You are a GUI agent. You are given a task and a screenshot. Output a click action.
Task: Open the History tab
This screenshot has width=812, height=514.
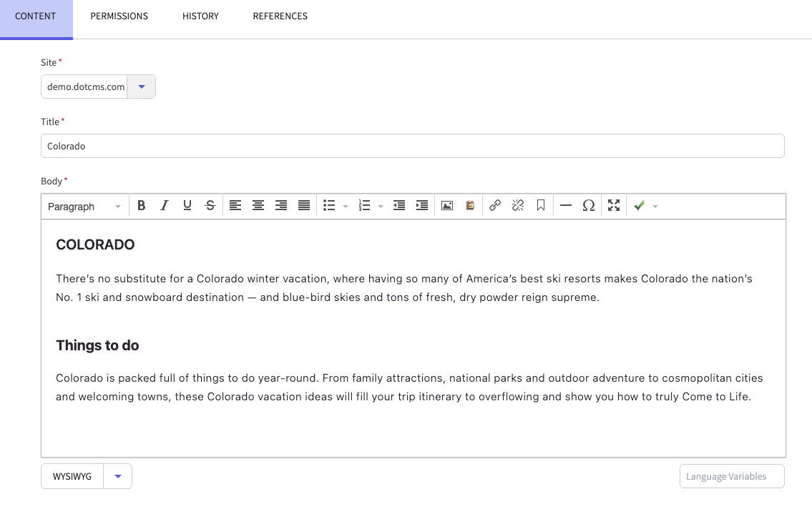pyautogui.click(x=200, y=16)
